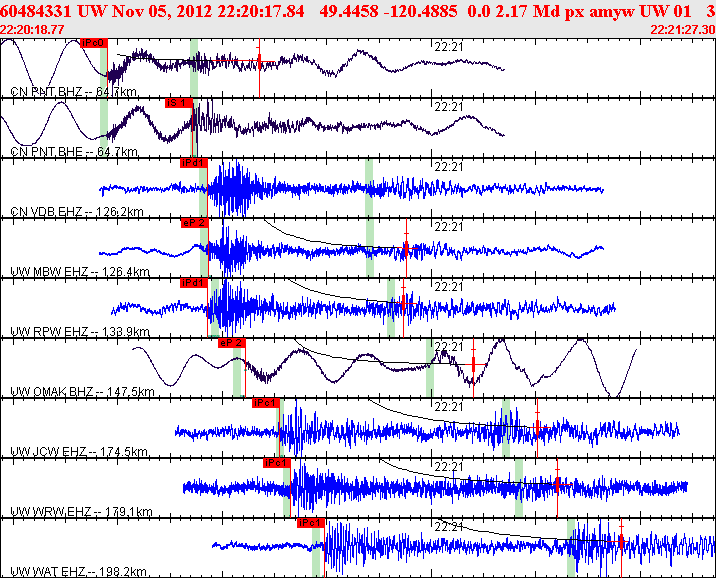Click the 22:21 time label on JCW trace
This screenshot has width=716, height=578.
[x=448, y=407]
